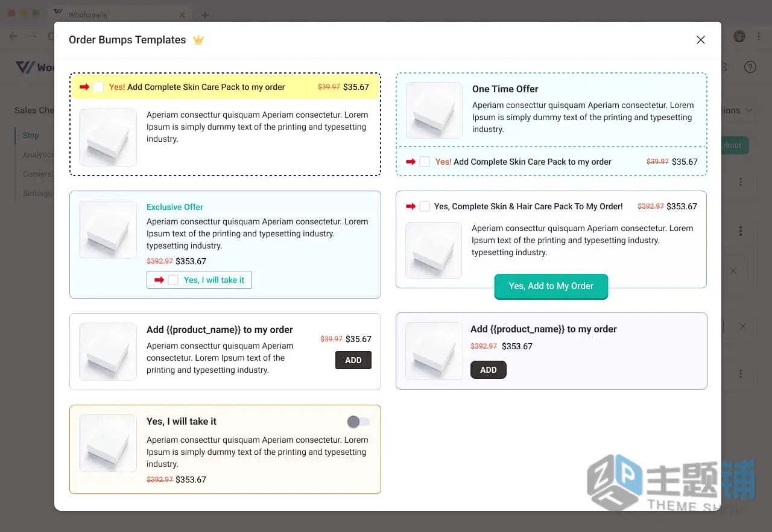
Task: Click the 'Order Bumps Templates' dialog title
Action: pos(127,40)
